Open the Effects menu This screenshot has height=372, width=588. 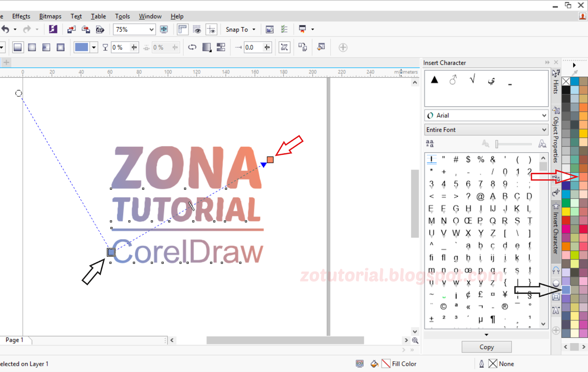(x=21, y=16)
